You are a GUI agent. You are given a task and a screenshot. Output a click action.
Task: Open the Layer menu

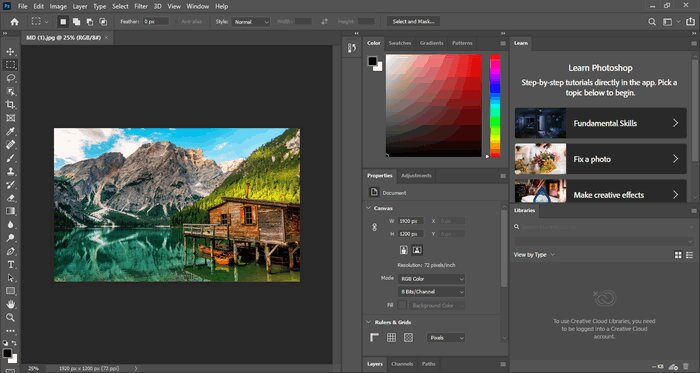[80, 6]
